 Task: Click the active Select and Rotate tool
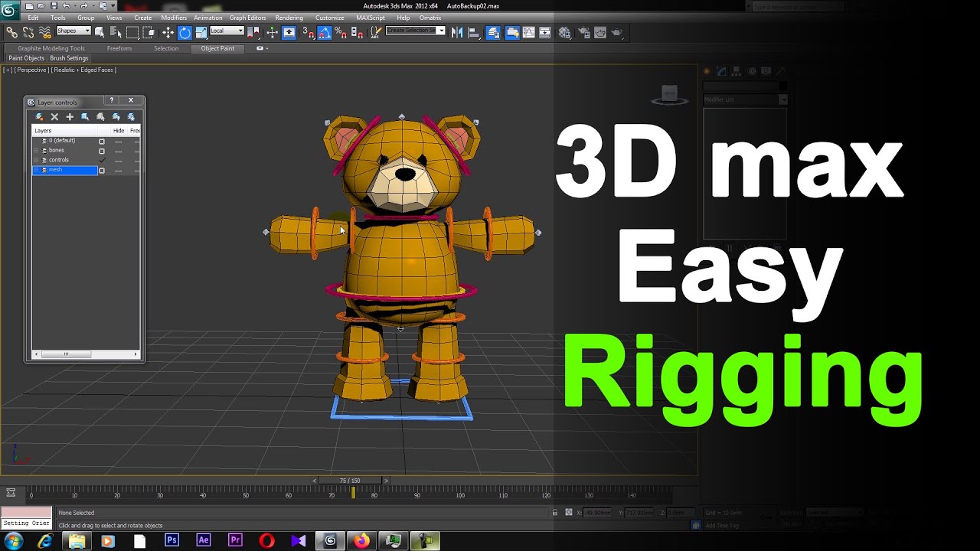185,32
